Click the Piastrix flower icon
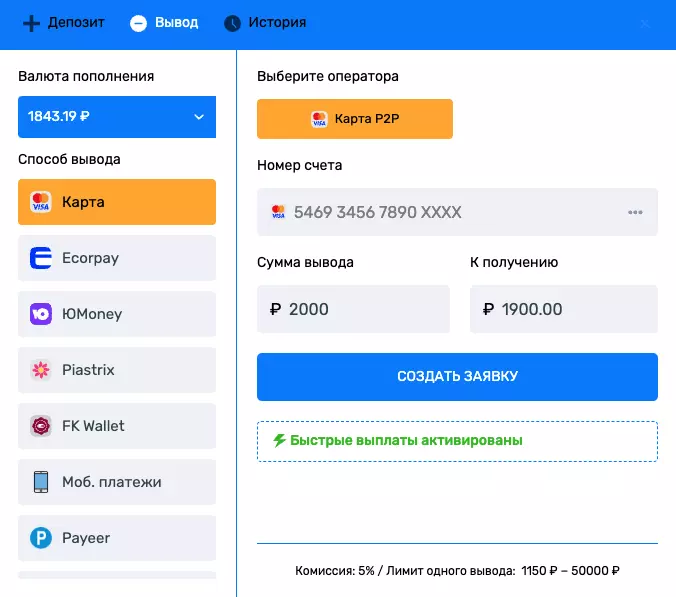 coord(41,370)
